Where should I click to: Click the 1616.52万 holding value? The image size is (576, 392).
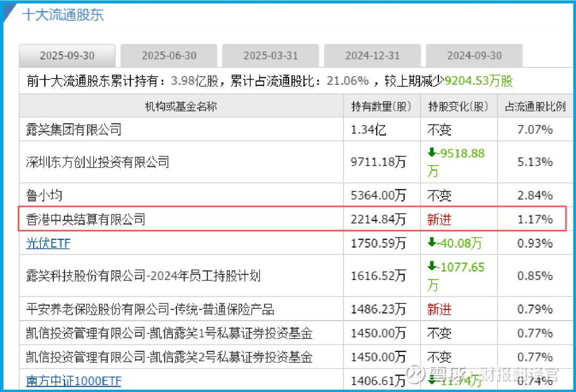tap(378, 276)
